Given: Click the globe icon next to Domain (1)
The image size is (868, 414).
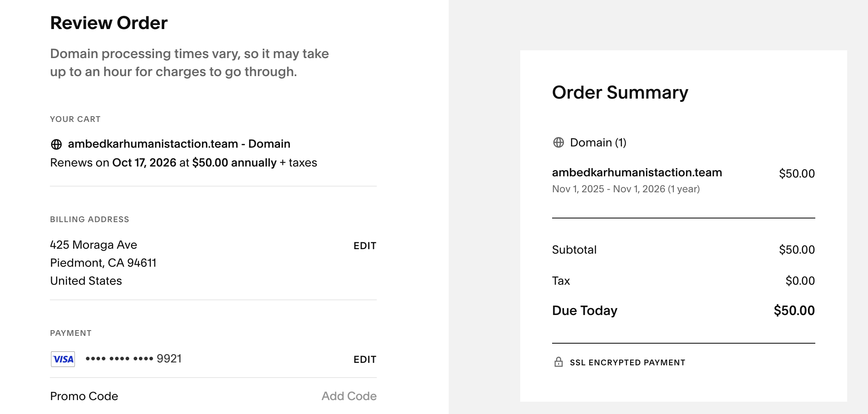Looking at the screenshot, I should click(558, 142).
